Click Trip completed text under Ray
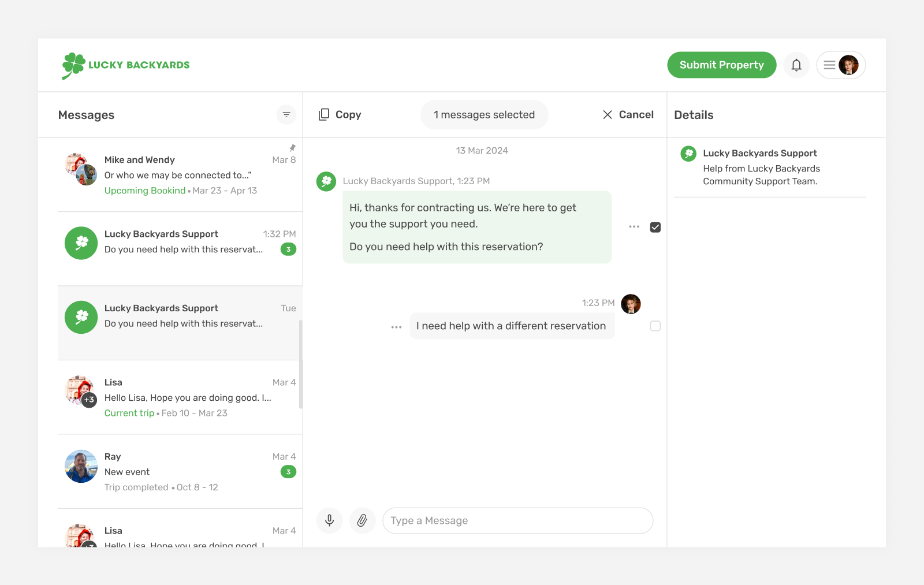This screenshot has height=585, width=924. tap(136, 487)
